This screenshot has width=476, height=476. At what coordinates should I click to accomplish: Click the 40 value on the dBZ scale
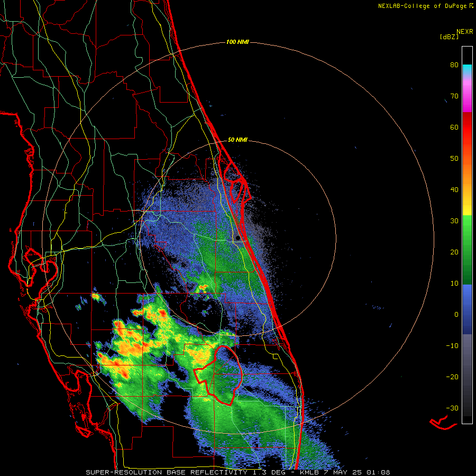pyautogui.click(x=454, y=190)
